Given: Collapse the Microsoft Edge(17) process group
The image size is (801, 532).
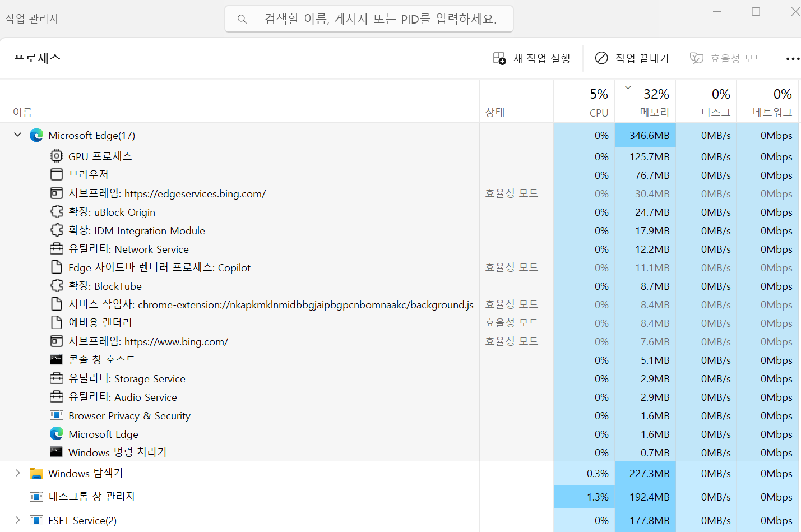Looking at the screenshot, I should point(17,135).
